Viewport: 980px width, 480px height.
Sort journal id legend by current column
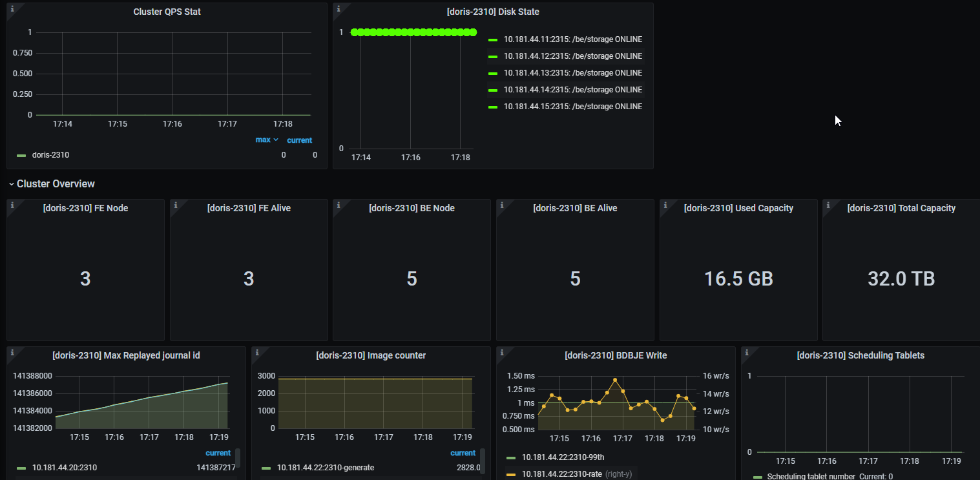tap(218, 453)
